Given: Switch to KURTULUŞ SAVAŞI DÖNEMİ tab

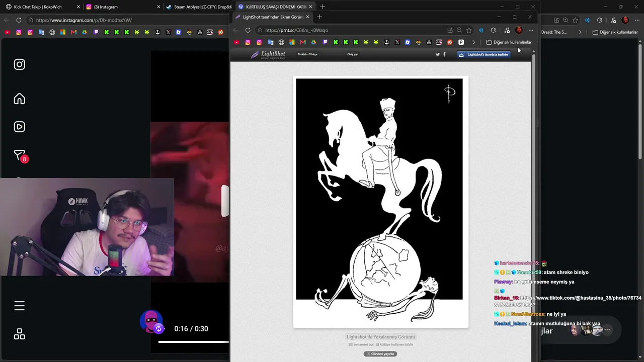Looking at the screenshot, I should [x=275, y=7].
